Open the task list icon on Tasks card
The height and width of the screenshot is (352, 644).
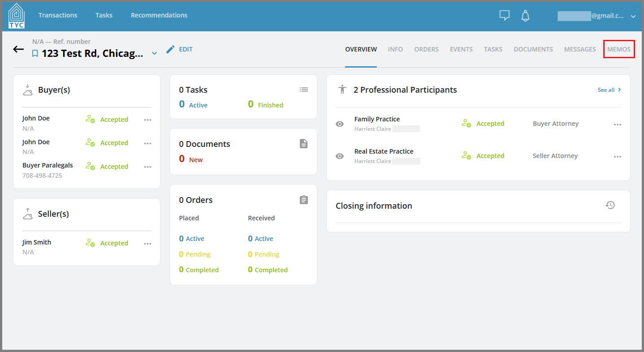click(x=304, y=90)
